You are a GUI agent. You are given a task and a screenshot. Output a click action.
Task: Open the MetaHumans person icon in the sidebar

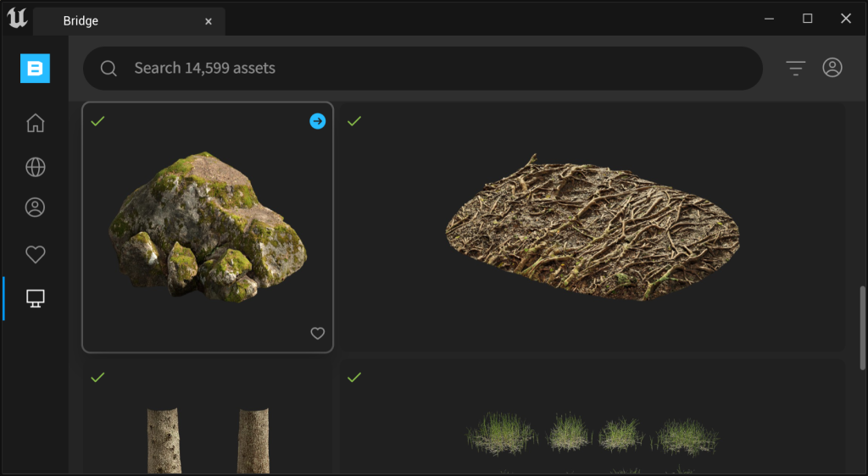coord(36,208)
